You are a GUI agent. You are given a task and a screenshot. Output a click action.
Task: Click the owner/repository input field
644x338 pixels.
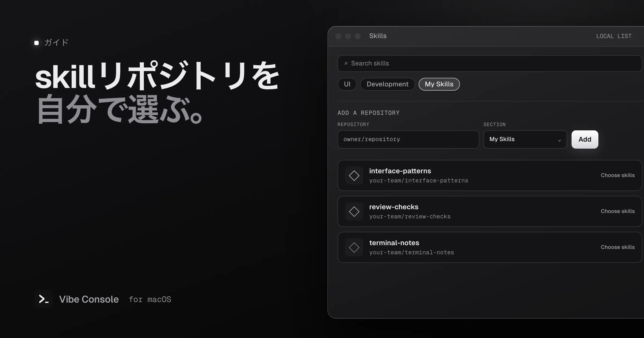(408, 139)
